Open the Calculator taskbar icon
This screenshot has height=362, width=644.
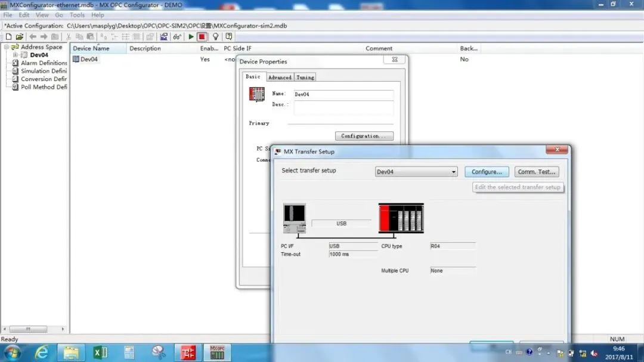pos(129,352)
